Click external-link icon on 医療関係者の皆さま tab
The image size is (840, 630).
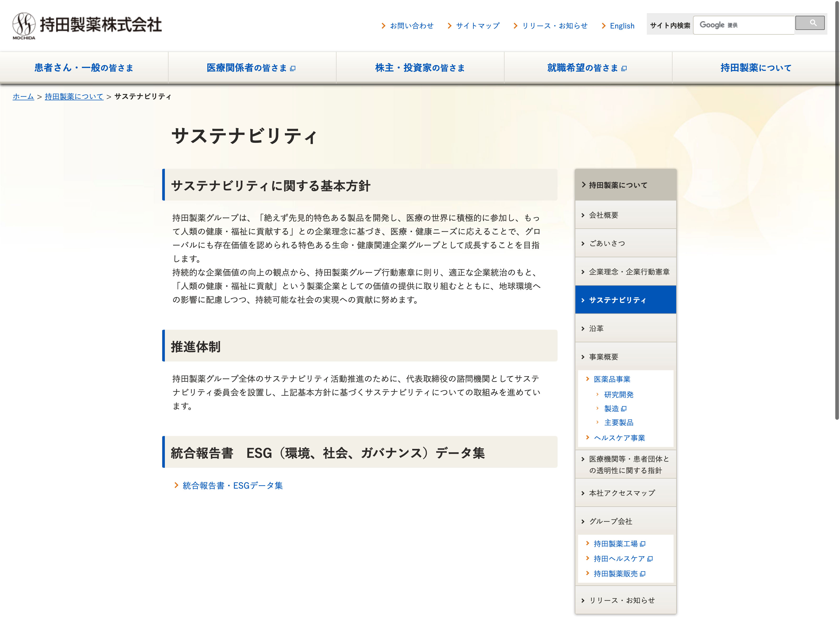293,68
